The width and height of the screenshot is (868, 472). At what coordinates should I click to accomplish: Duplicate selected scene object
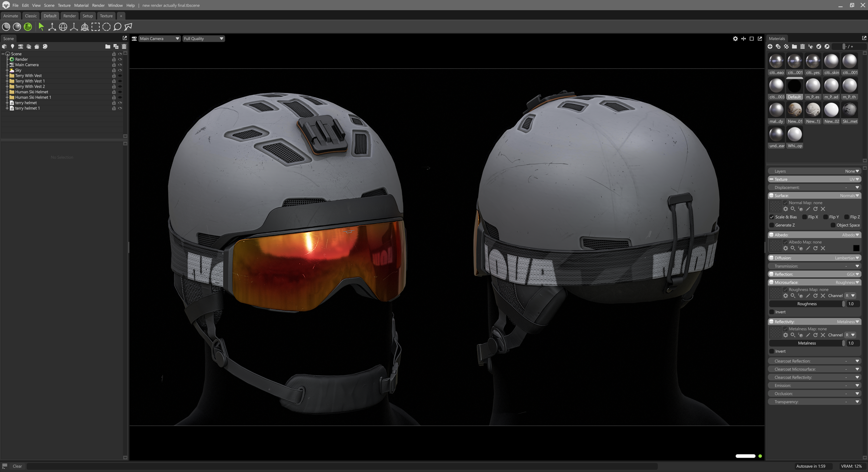116,47
